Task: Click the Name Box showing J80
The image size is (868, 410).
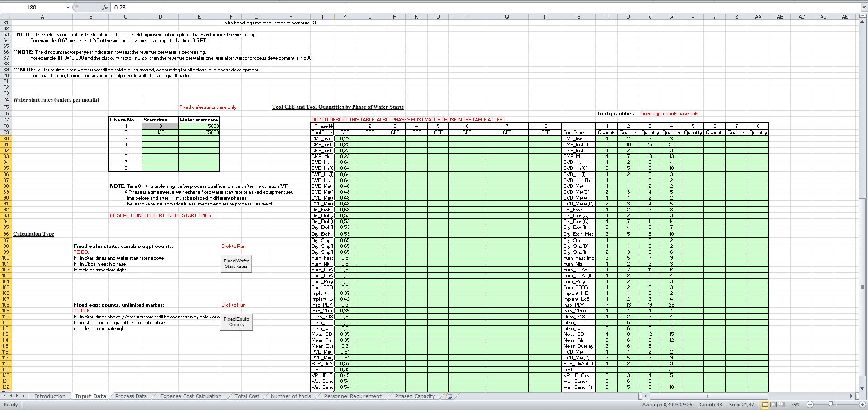Action: (x=33, y=7)
